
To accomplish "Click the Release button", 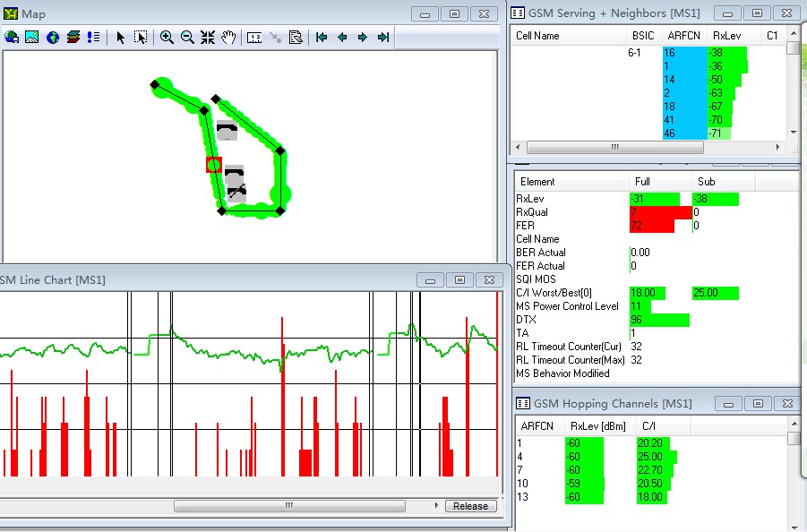I will click(x=470, y=506).
